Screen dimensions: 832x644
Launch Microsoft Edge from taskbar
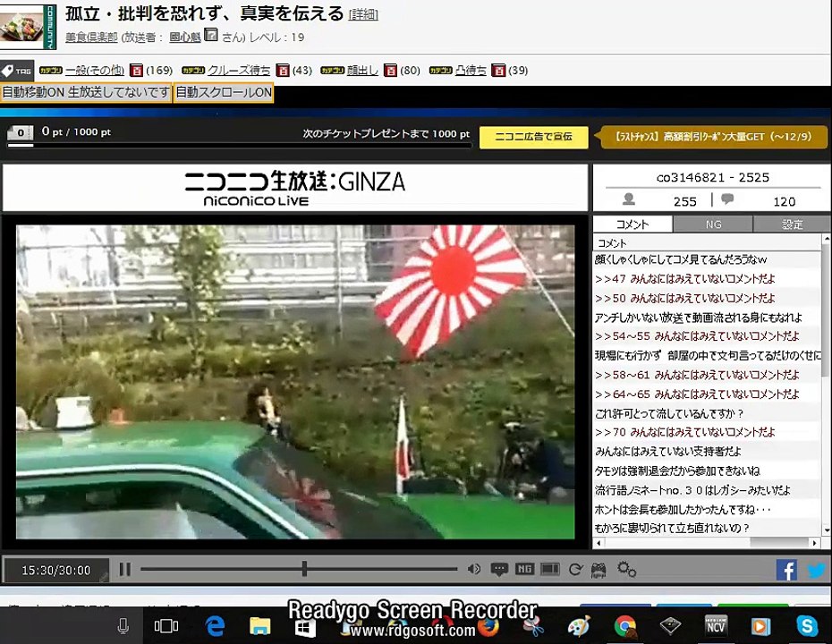pos(215,626)
